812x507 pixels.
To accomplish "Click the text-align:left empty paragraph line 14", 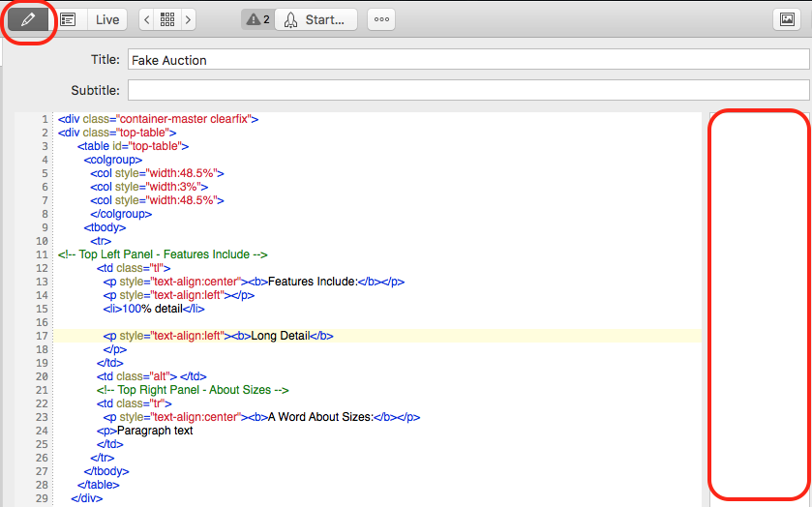I will [x=179, y=295].
